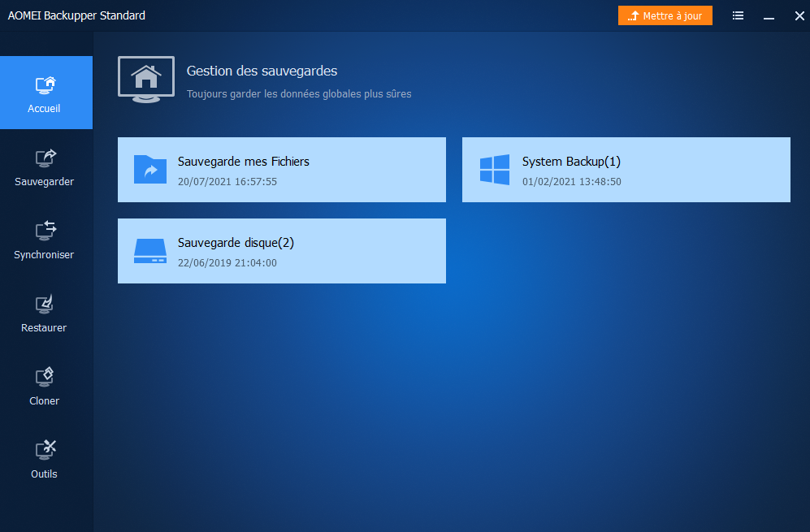Switch to the Sauvegarder tab
Screen dimensions: 810x532
pos(45,167)
